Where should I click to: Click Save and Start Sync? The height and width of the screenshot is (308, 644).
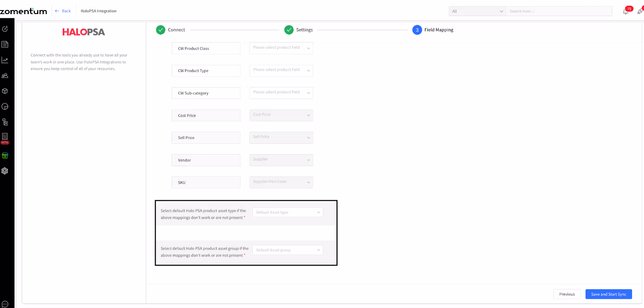609,294
